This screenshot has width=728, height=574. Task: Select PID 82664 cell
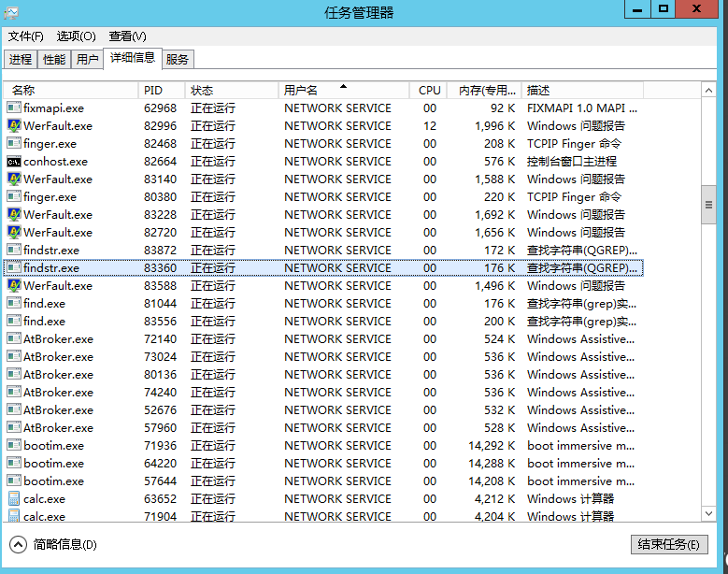pyautogui.click(x=160, y=162)
